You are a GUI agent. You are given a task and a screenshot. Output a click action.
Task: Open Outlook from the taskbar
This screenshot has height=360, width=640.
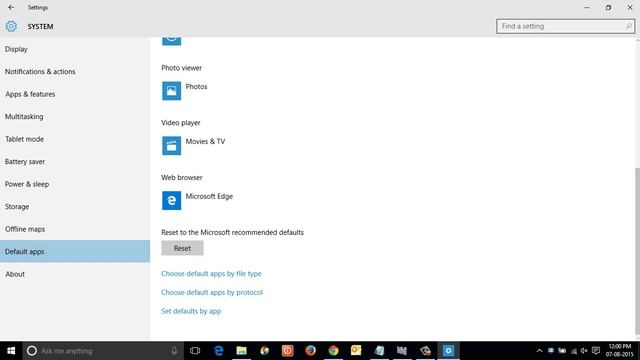pos(356,351)
